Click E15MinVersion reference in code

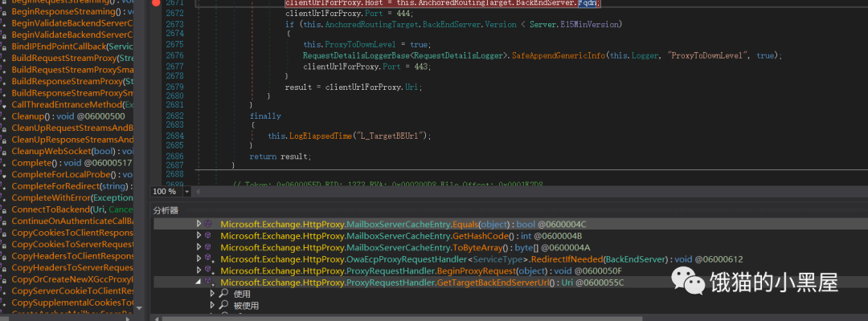point(592,24)
